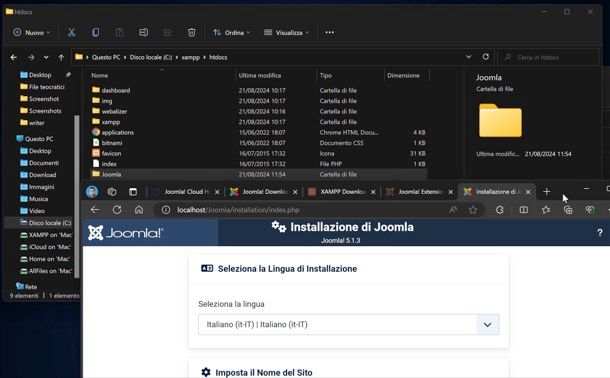The image size is (610, 378).
Task: Go back in File Explorer navigation
Action: pyautogui.click(x=14, y=58)
